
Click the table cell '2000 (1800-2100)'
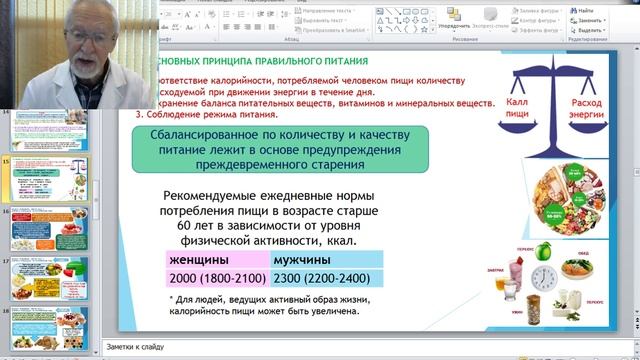click(218, 278)
